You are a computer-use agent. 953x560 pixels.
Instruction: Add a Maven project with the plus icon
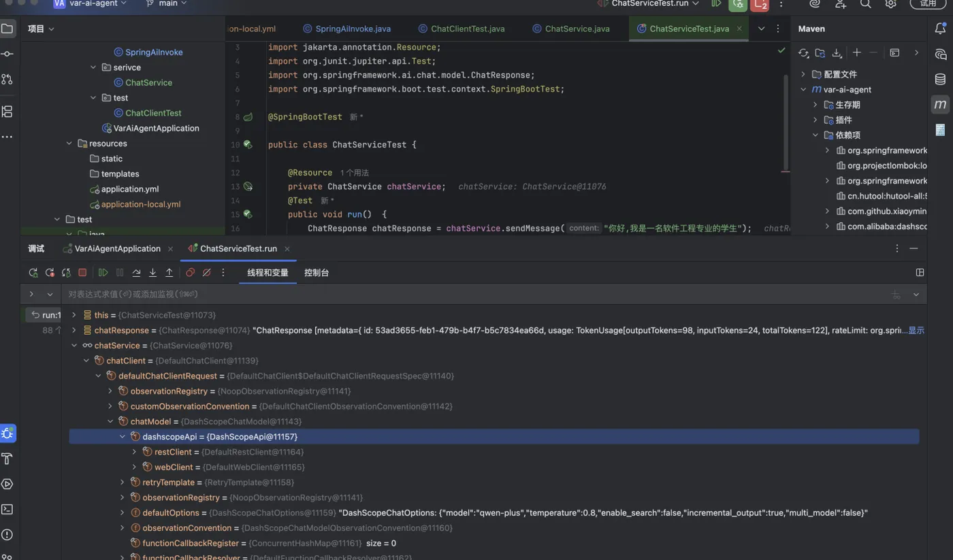point(856,52)
